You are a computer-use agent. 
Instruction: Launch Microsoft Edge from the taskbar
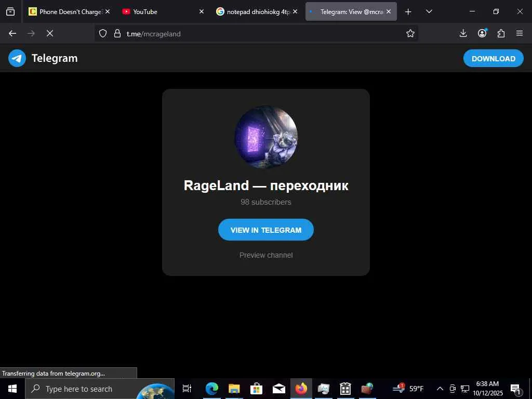(212, 389)
